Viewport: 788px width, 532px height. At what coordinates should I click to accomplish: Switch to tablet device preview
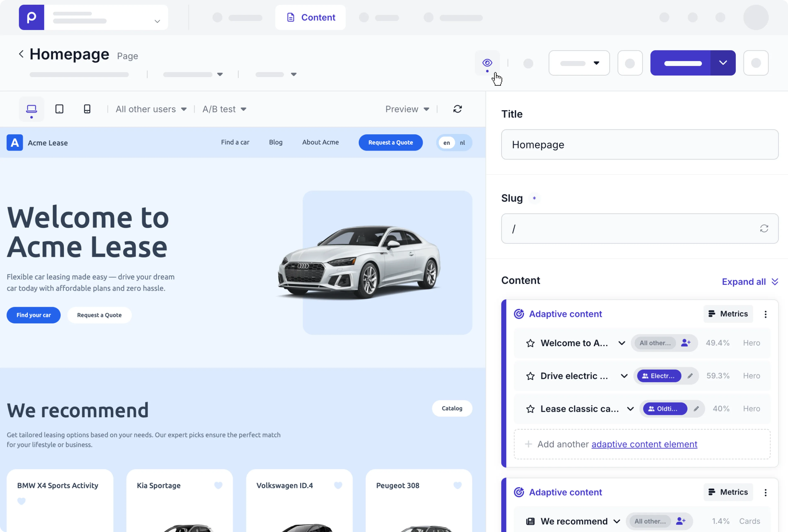59,109
